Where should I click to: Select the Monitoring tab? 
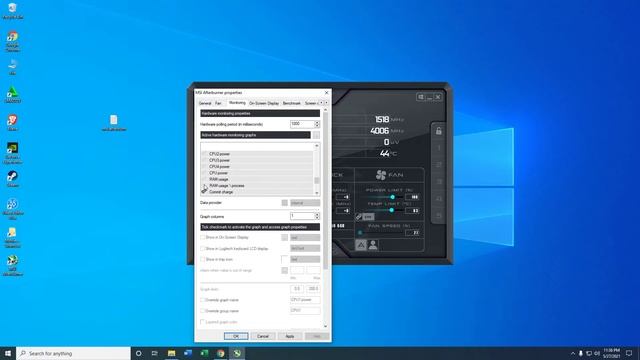(237, 103)
